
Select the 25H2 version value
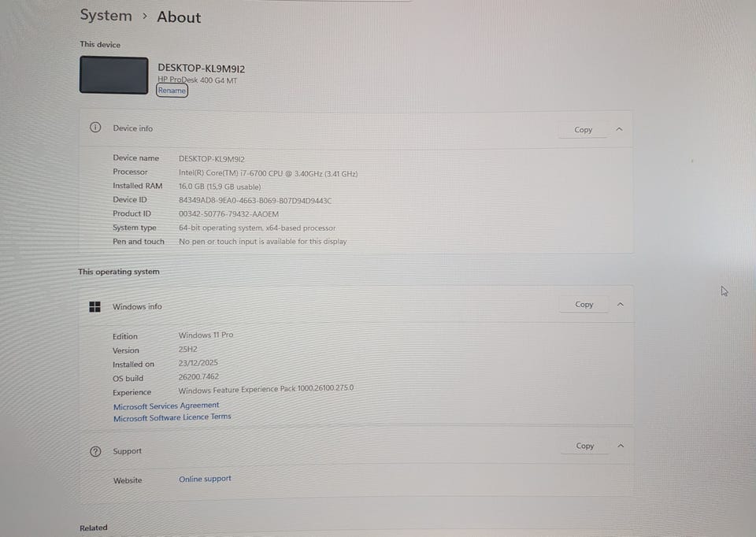click(188, 349)
